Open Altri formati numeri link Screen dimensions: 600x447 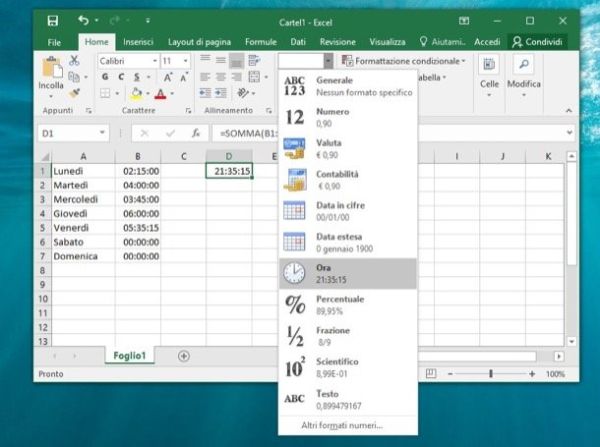(x=340, y=425)
